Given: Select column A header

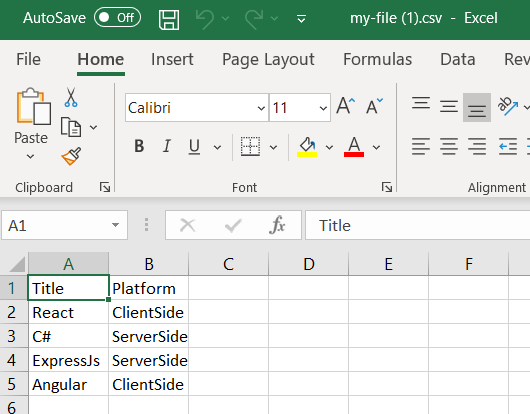Looking at the screenshot, I should [69, 264].
